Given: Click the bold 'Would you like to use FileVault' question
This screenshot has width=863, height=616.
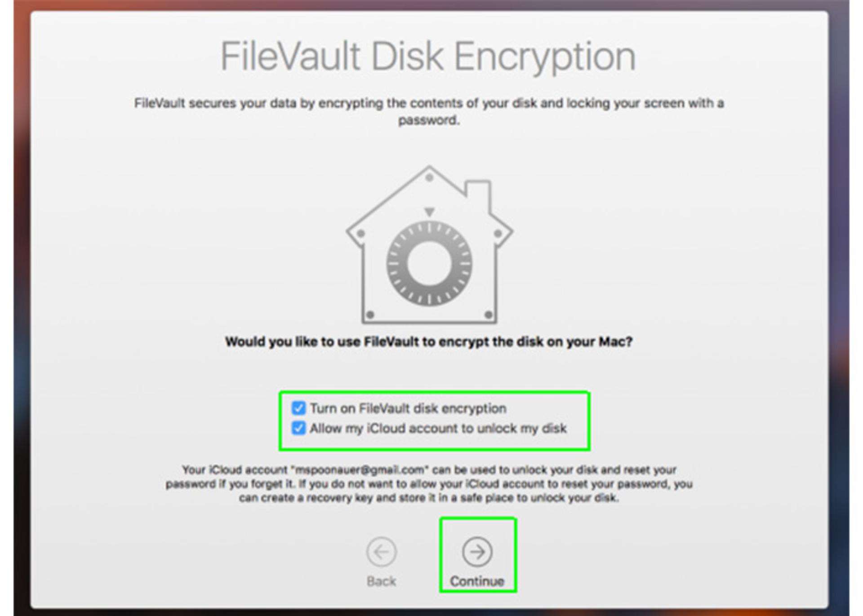Looking at the screenshot, I should 429,342.
